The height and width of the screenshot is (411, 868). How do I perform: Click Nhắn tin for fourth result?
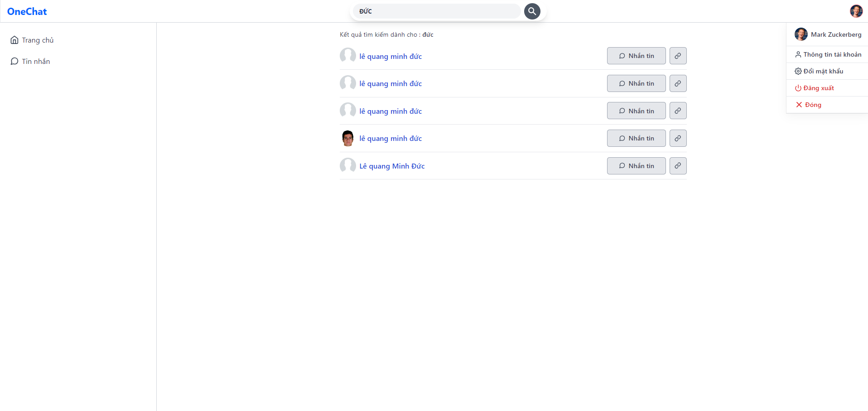[636, 138]
